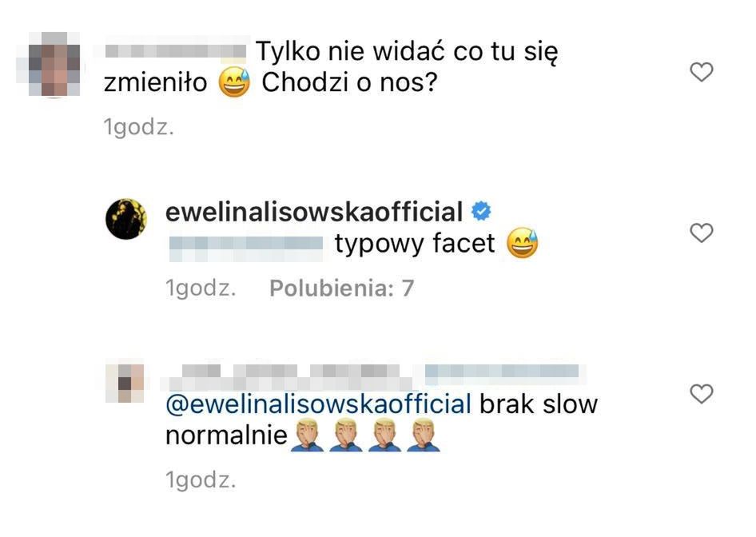Viewport: 756px width, 537px height.
Task: Like the "brak slow normalnie" comment
Action: 701,394
